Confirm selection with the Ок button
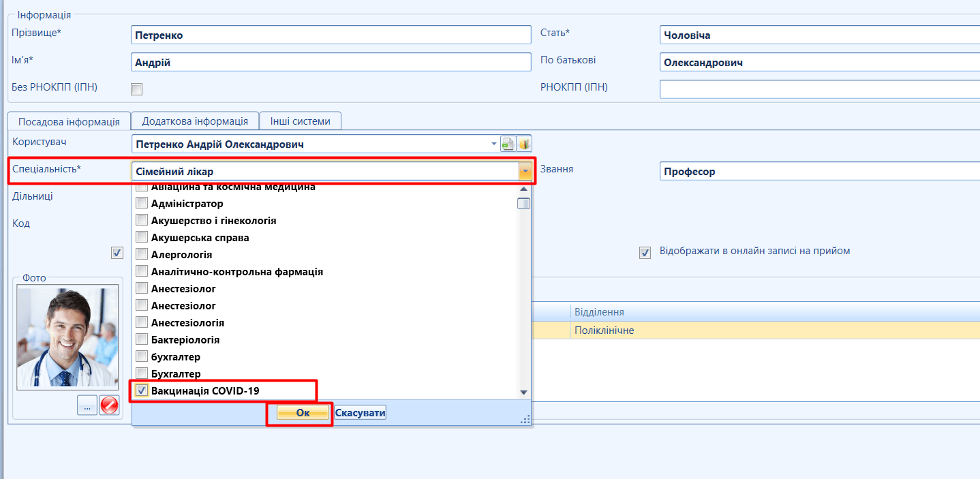 click(x=303, y=413)
